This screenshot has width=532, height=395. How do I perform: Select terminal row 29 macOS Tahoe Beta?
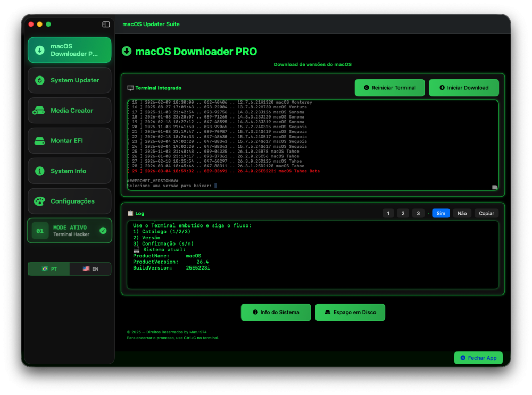pyautogui.click(x=223, y=171)
